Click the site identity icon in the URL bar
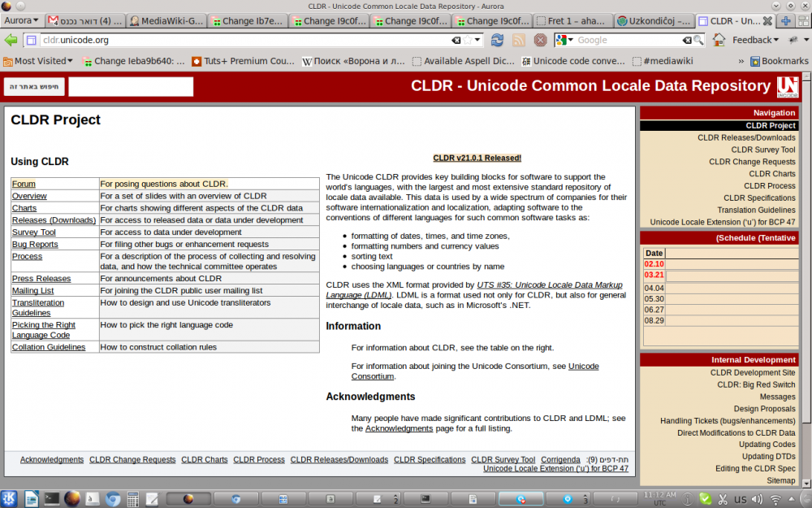Viewport: 812px width, 508px height. pos(31,40)
